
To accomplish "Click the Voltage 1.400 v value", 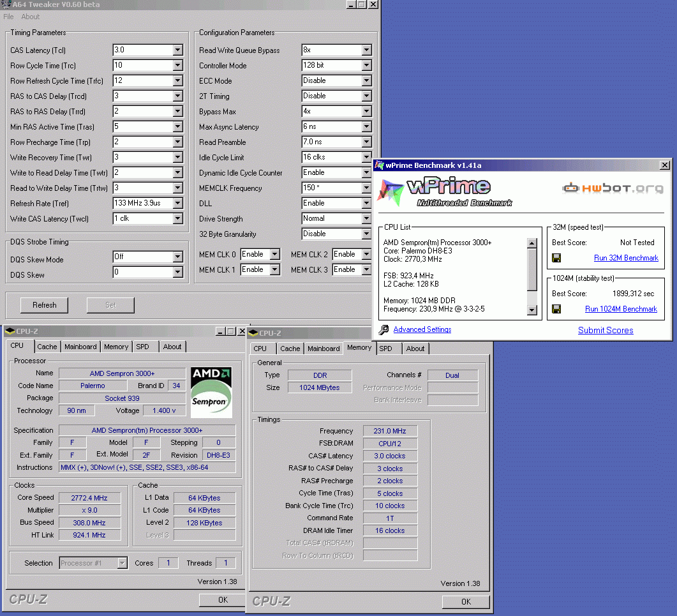I will point(164,410).
